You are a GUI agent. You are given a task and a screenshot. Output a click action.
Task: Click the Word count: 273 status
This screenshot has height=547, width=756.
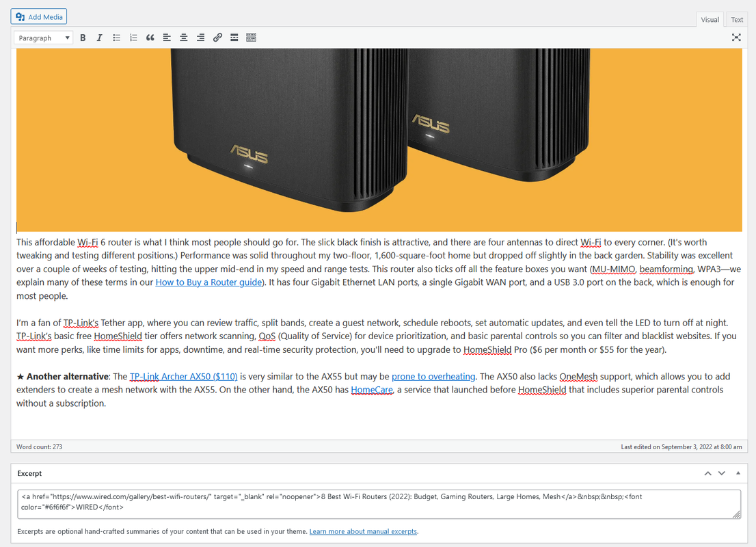click(x=39, y=446)
